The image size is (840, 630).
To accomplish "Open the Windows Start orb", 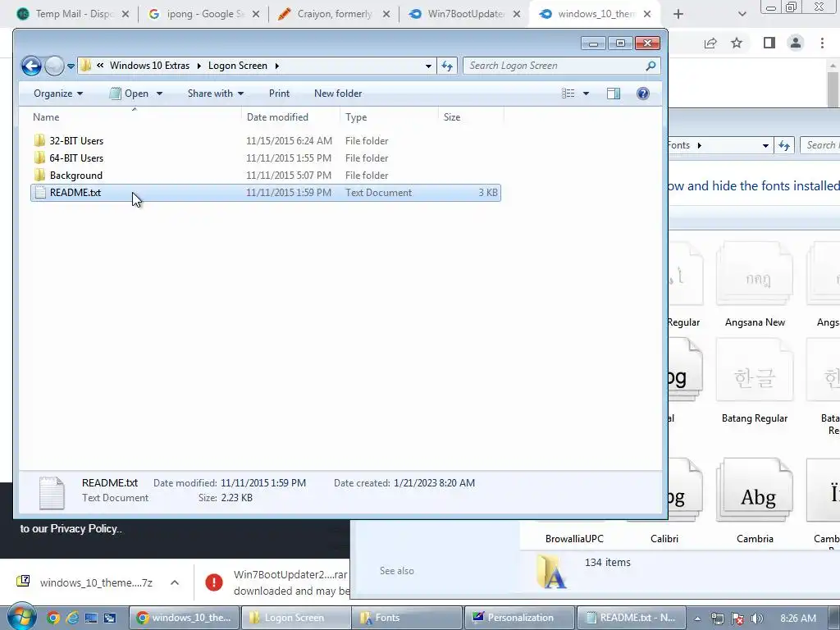I will [21, 617].
